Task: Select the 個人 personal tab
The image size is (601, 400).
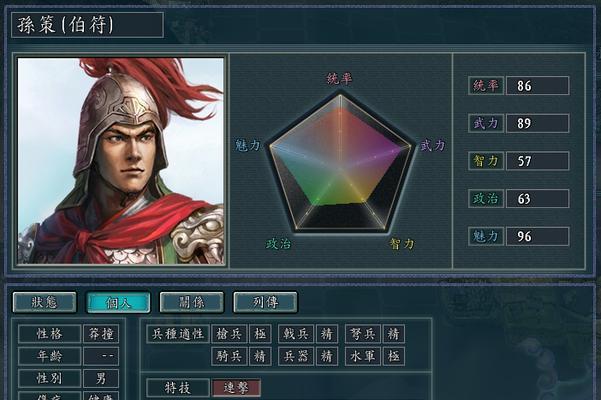Action: 118,303
